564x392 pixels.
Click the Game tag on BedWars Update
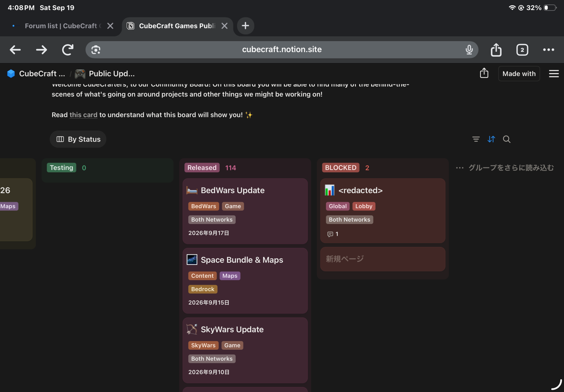(233, 206)
